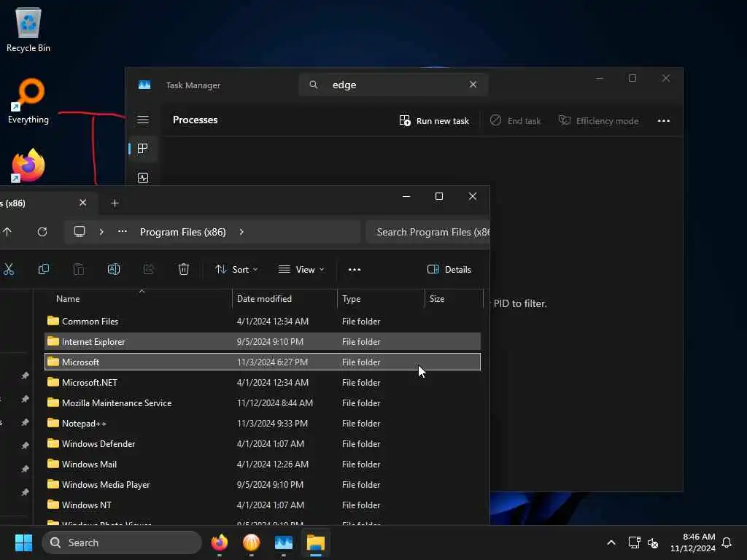Open the notification bell icon

pyautogui.click(x=727, y=542)
